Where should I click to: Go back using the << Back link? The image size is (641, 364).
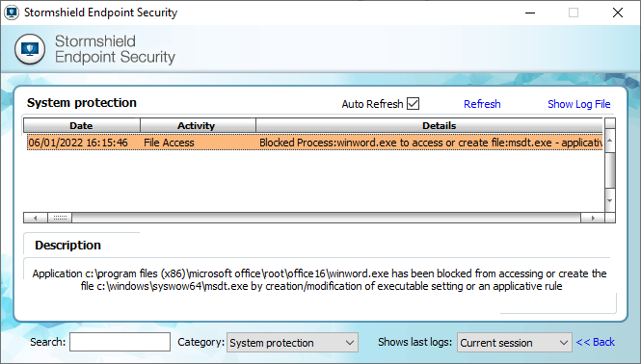[x=596, y=342]
